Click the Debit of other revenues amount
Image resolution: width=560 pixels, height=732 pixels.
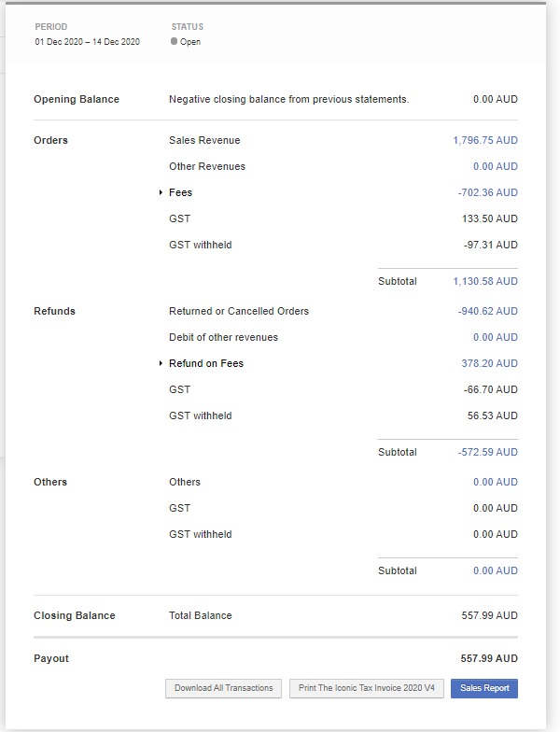coord(495,337)
